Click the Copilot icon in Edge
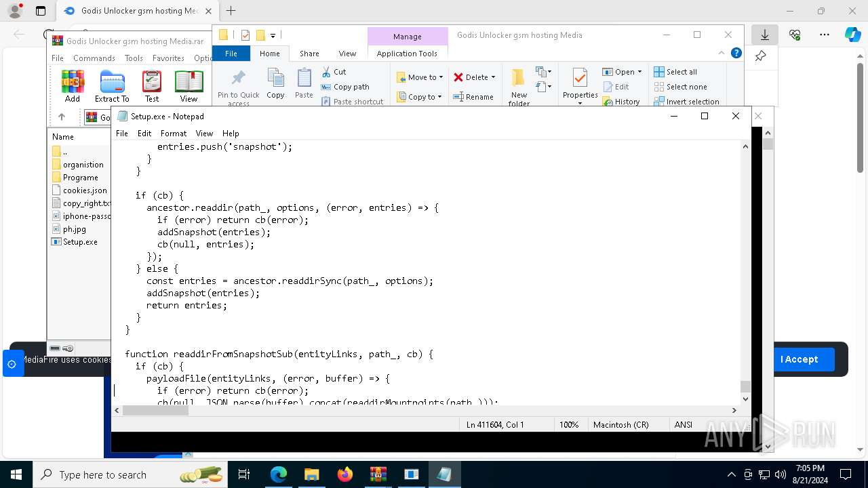Viewport: 868px width, 488px height. coord(852,35)
